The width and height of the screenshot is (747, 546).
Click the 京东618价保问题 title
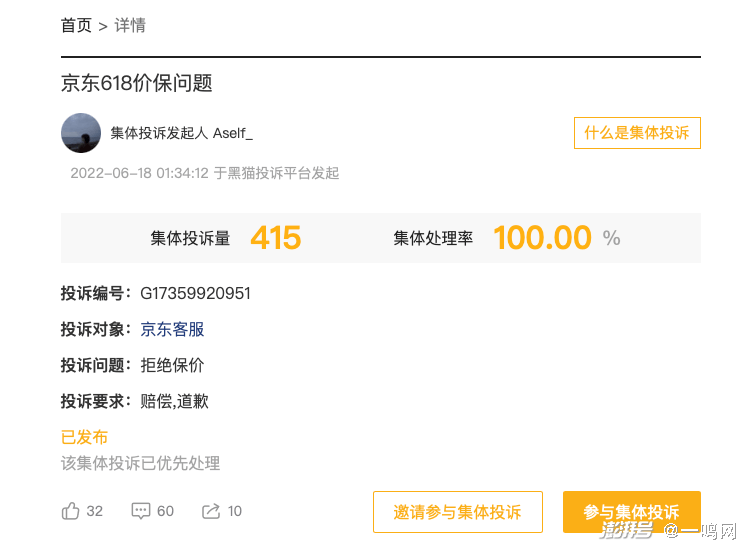tap(136, 83)
